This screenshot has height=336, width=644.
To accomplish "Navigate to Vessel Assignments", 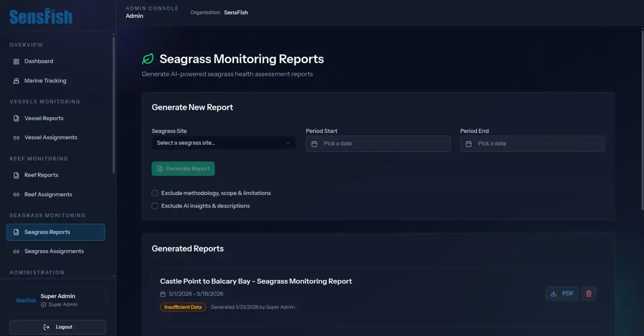I will tap(56, 138).
